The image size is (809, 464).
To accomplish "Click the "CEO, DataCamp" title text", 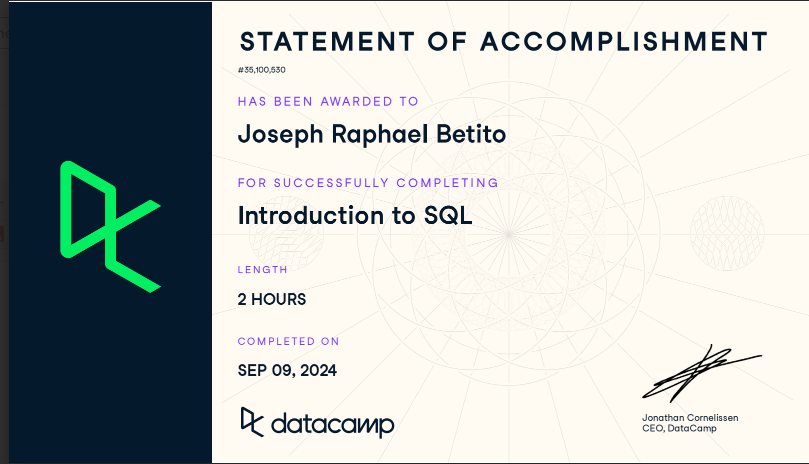I will [x=679, y=428].
